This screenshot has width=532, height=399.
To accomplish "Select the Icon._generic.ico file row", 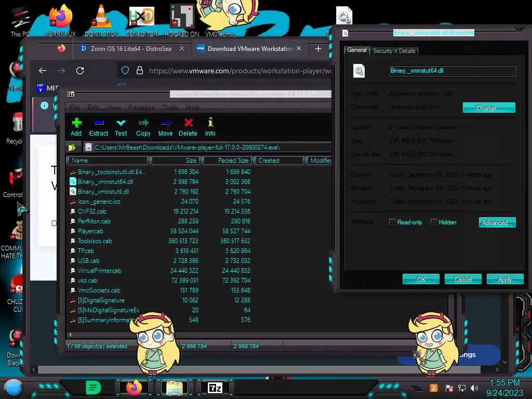I will (161, 202).
